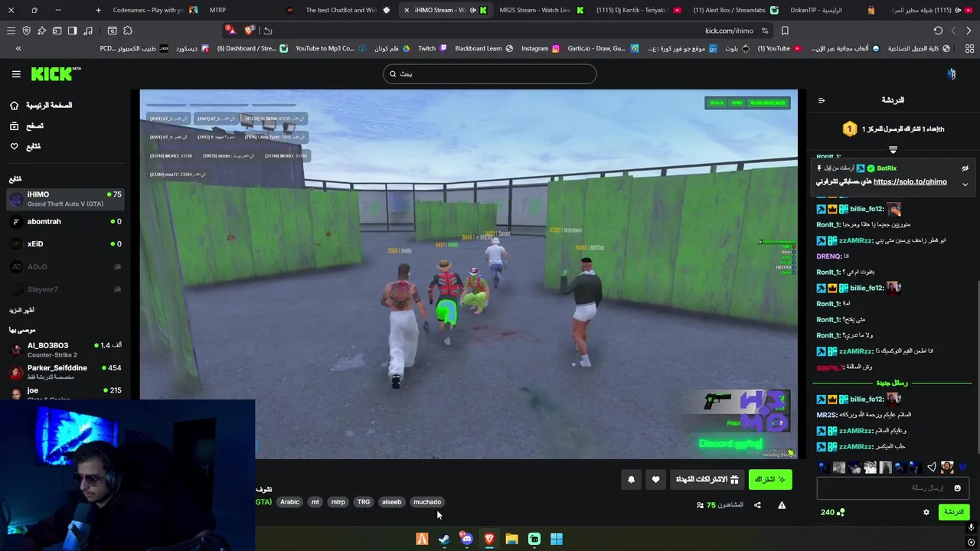Toggle the notification bell button
The image size is (980, 551).
[x=631, y=479]
